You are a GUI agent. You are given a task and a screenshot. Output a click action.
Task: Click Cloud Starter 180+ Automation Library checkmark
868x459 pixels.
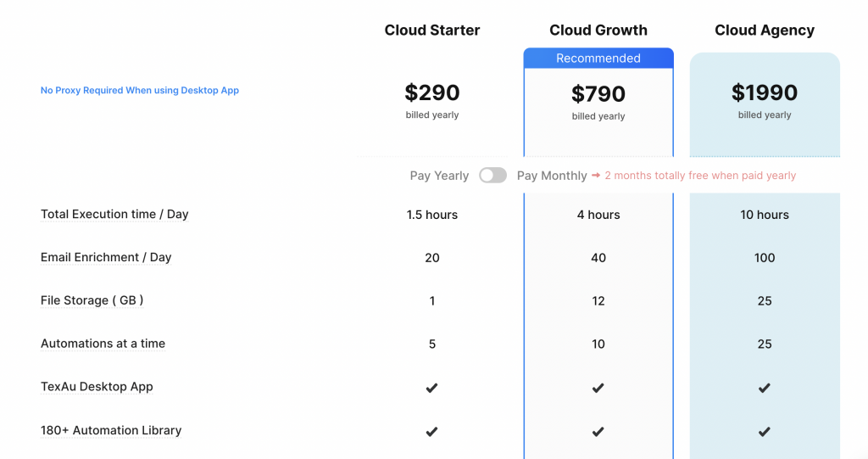coord(431,431)
